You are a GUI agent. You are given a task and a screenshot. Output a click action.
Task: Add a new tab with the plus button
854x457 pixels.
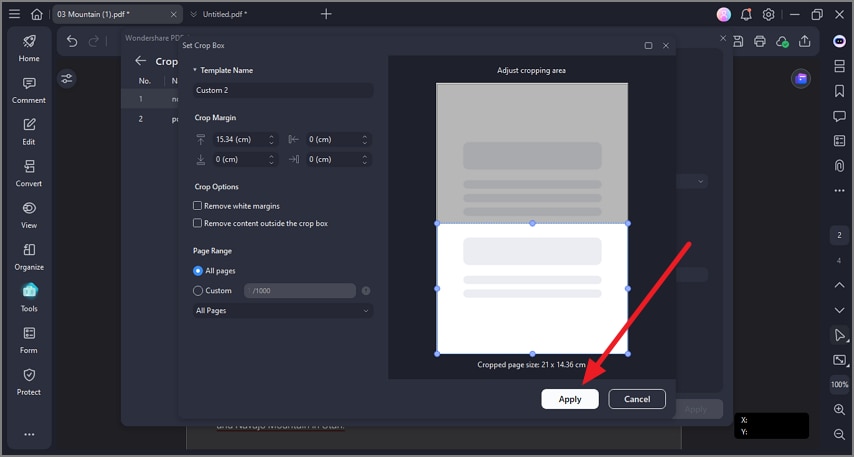326,14
